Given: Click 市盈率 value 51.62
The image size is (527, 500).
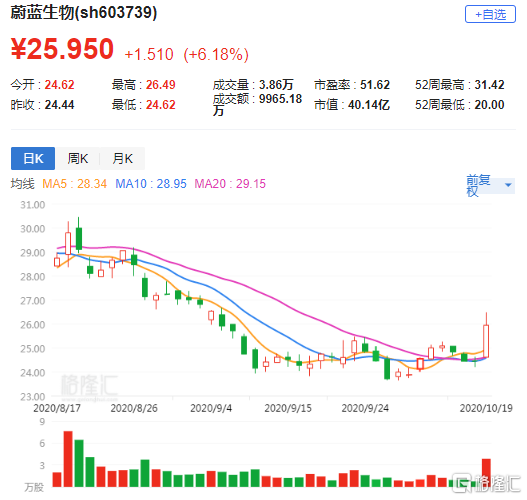Looking at the screenshot, I should coord(375,85).
